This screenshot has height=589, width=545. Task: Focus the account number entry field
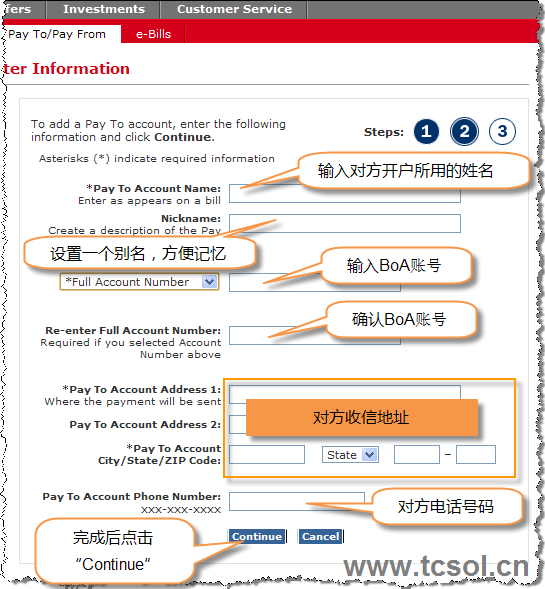[x=315, y=282]
